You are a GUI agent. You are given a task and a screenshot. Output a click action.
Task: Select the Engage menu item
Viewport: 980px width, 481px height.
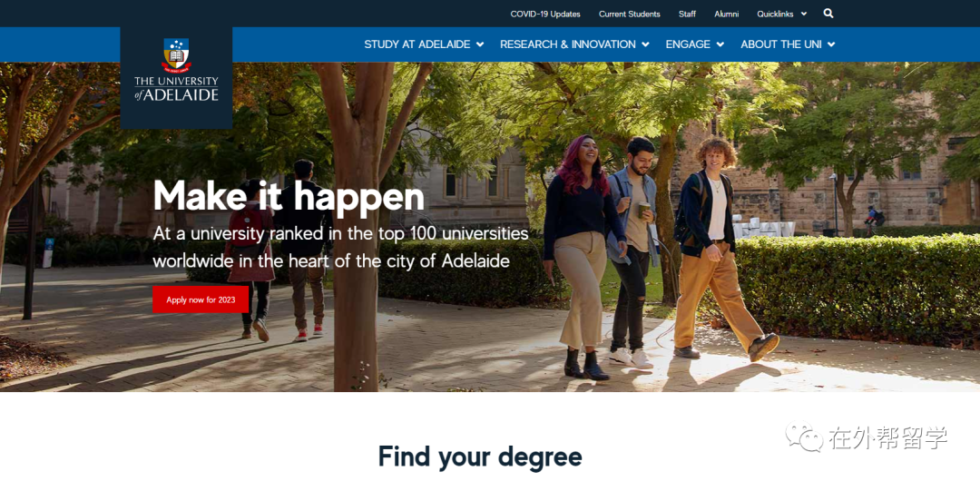(688, 44)
